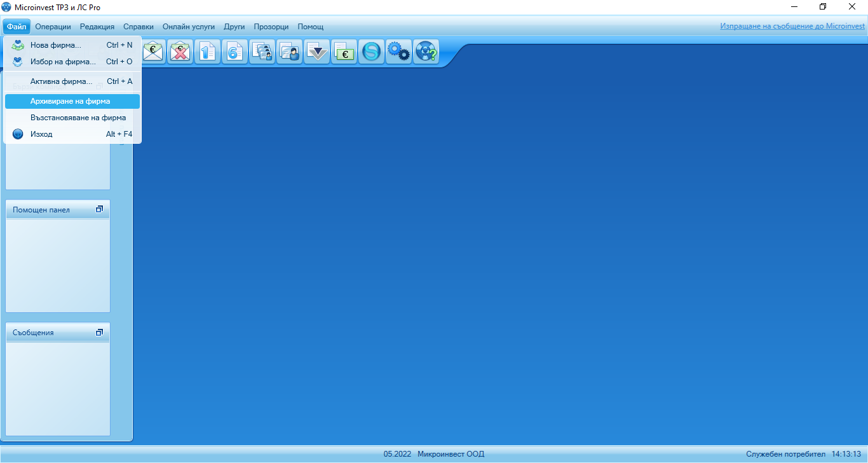868x463 pixels.
Task: Click the Съобщения panel header
Action: tap(58, 333)
